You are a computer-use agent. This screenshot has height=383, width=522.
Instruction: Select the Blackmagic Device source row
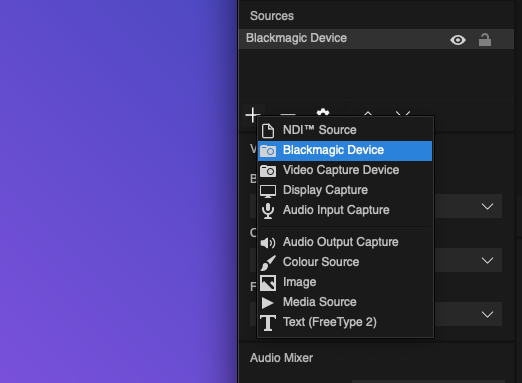[376, 39]
